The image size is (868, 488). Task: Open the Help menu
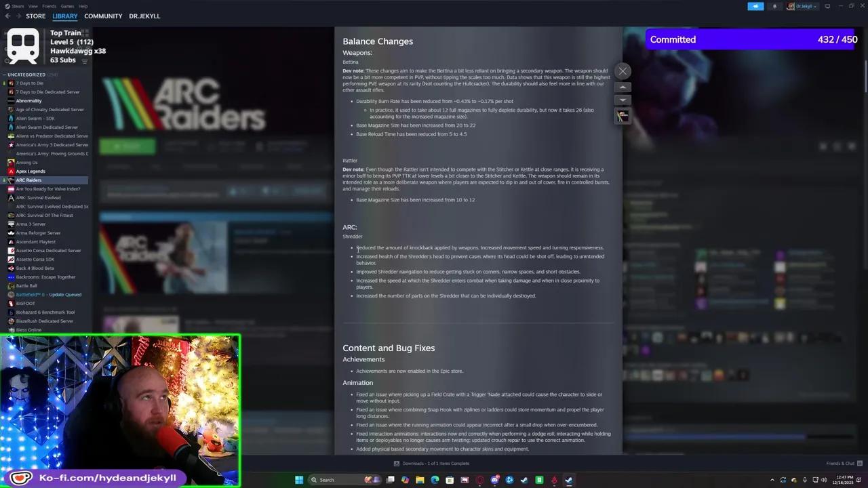coord(83,6)
